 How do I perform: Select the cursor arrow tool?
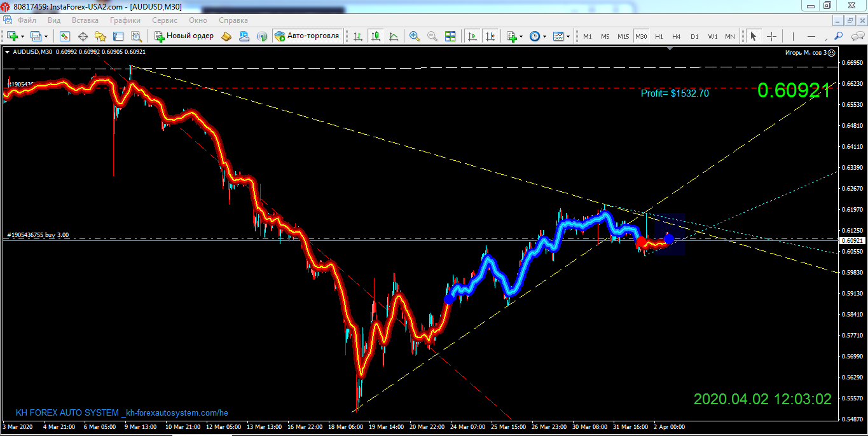[x=754, y=36]
